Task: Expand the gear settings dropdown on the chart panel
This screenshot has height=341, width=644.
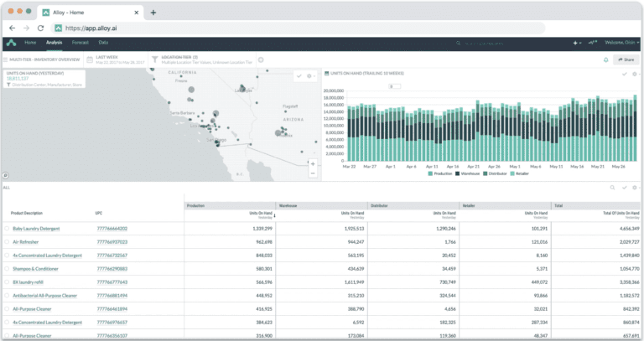Action: pyautogui.click(x=635, y=74)
